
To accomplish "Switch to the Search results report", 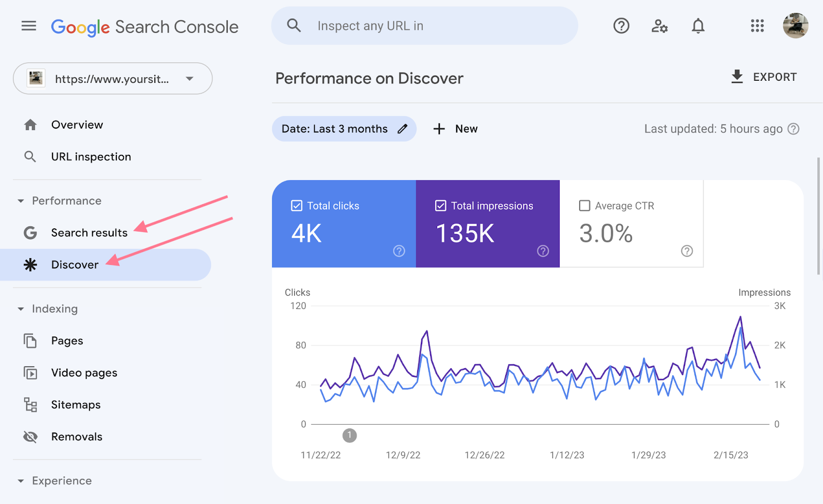I will coord(89,232).
